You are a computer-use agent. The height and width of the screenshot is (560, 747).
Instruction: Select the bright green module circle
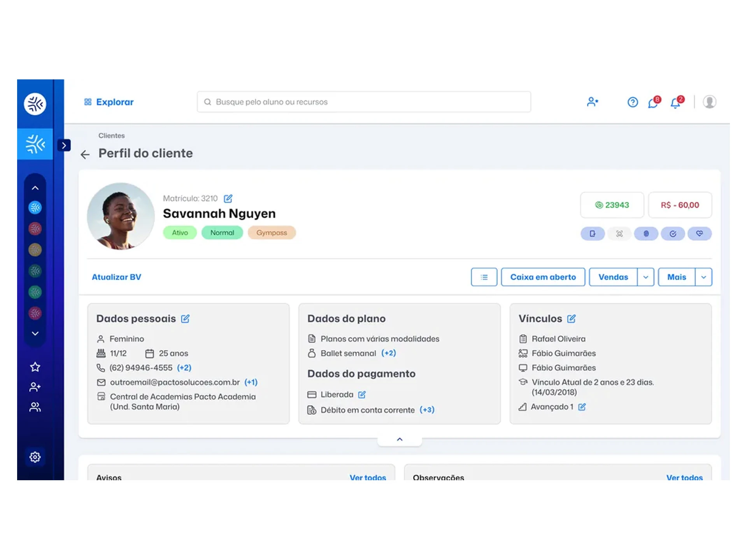(x=35, y=292)
